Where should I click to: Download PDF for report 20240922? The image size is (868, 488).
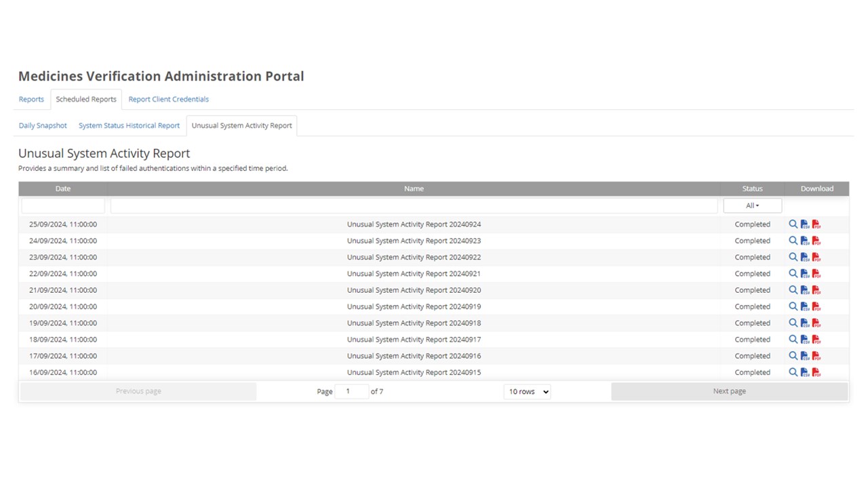point(816,258)
